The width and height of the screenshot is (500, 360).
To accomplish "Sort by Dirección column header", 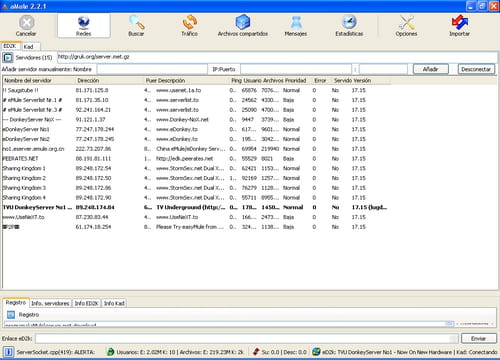I will 110,80.
